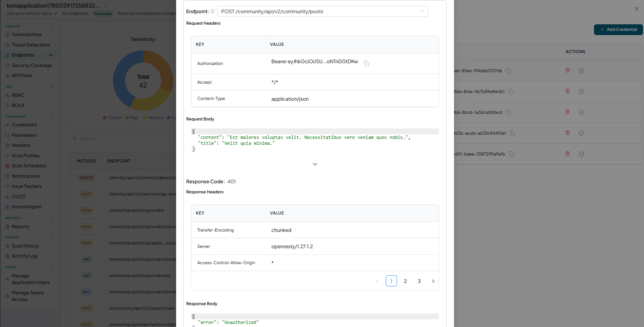Expand the request body chevron

[315, 164]
